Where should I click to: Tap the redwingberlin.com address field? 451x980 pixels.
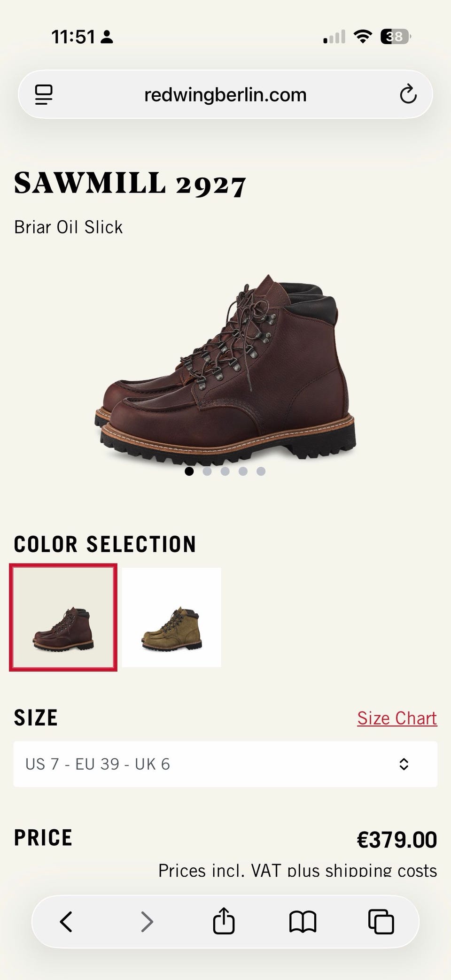(x=225, y=95)
